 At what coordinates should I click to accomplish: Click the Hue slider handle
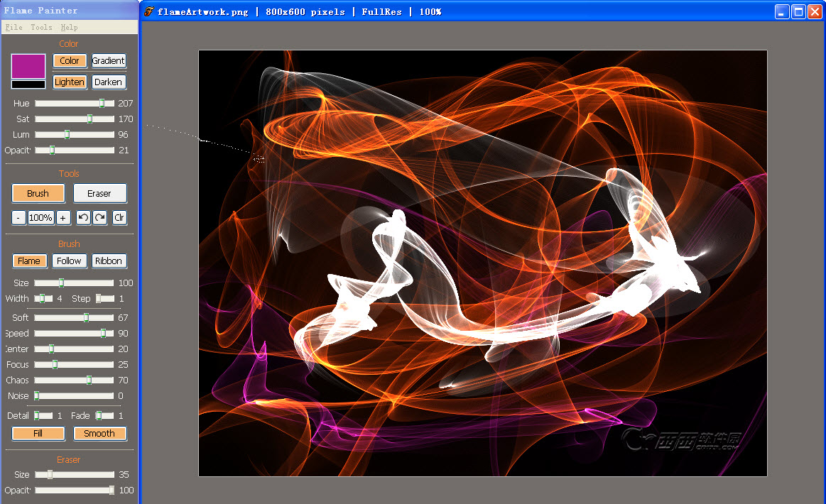pyautogui.click(x=102, y=104)
